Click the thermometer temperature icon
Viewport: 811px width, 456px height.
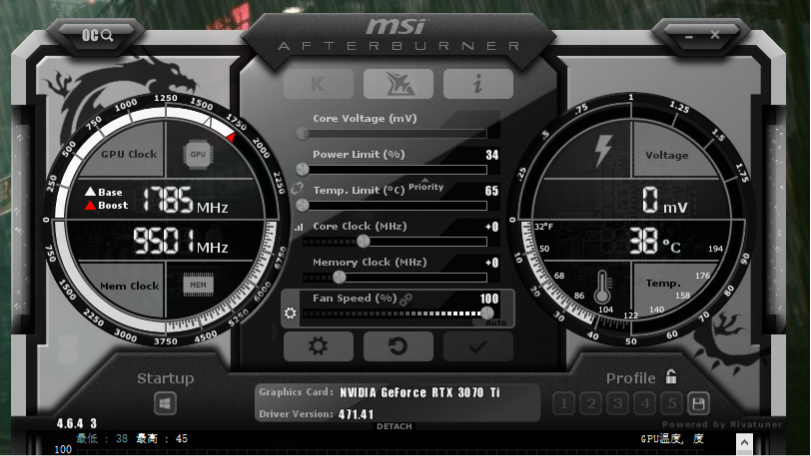[x=602, y=287]
